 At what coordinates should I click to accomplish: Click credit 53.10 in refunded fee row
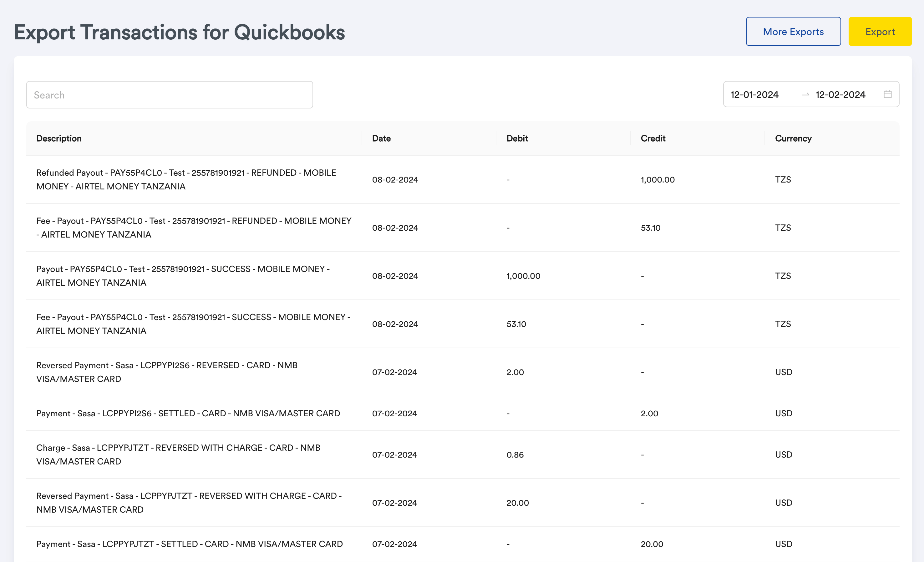coord(650,228)
